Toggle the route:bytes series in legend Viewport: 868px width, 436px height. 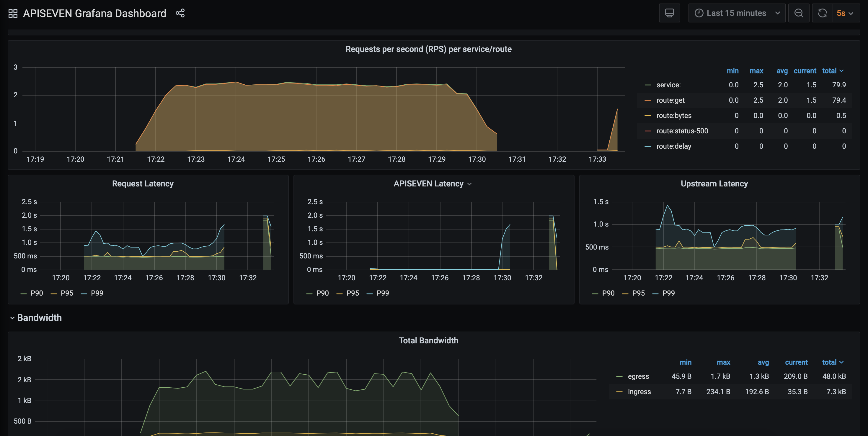(x=673, y=115)
